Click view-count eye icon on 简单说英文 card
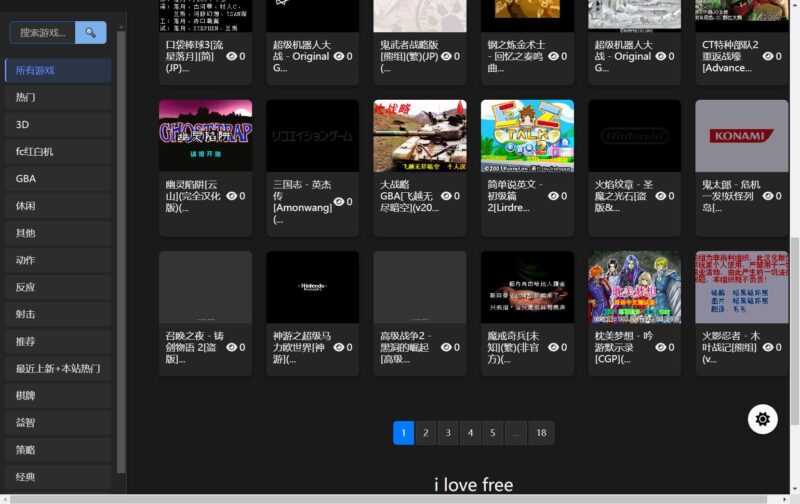The image size is (800, 504). click(553, 196)
